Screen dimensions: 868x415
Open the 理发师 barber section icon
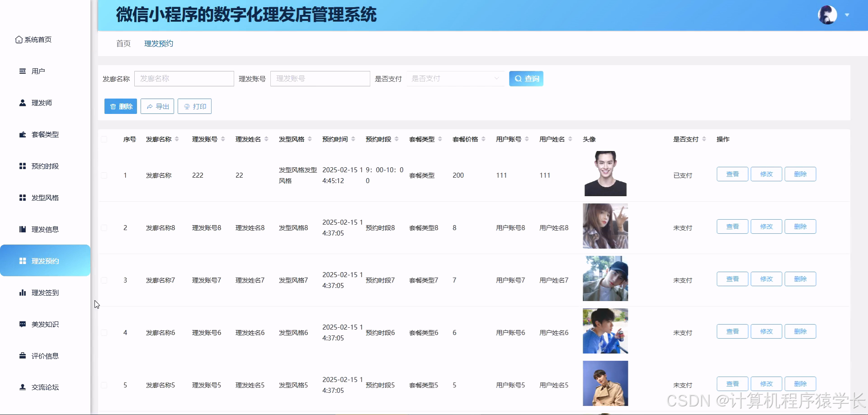click(22, 103)
